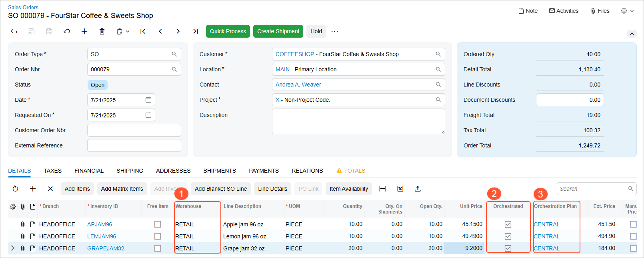Collapse the summary header panel chevron
The height and width of the screenshot is (258, 644).
click(x=632, y=34)
